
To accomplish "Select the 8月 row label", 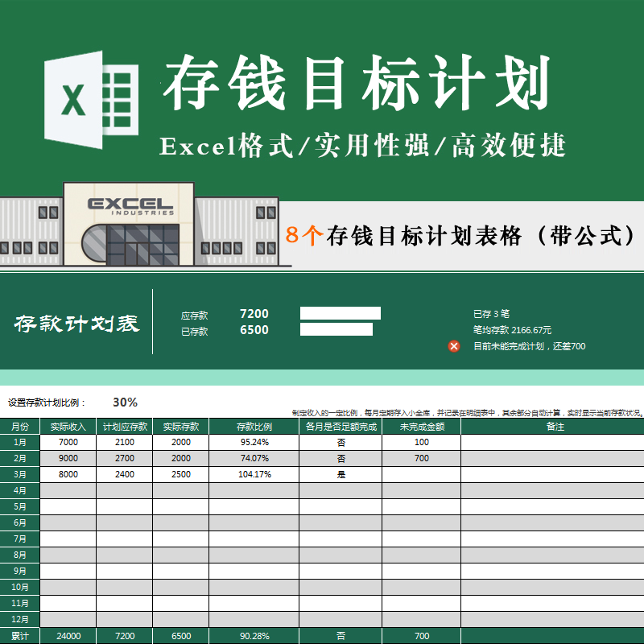I will (x=19, y=555).
